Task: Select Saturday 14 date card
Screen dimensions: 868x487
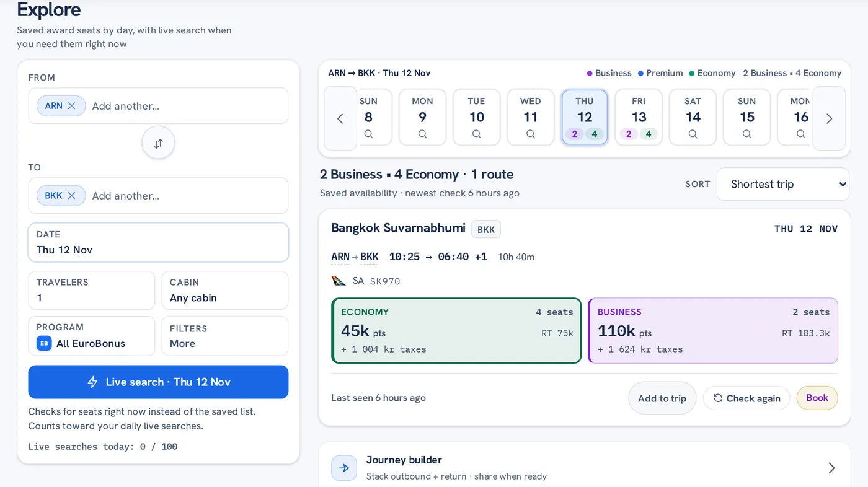Action: 693,117
